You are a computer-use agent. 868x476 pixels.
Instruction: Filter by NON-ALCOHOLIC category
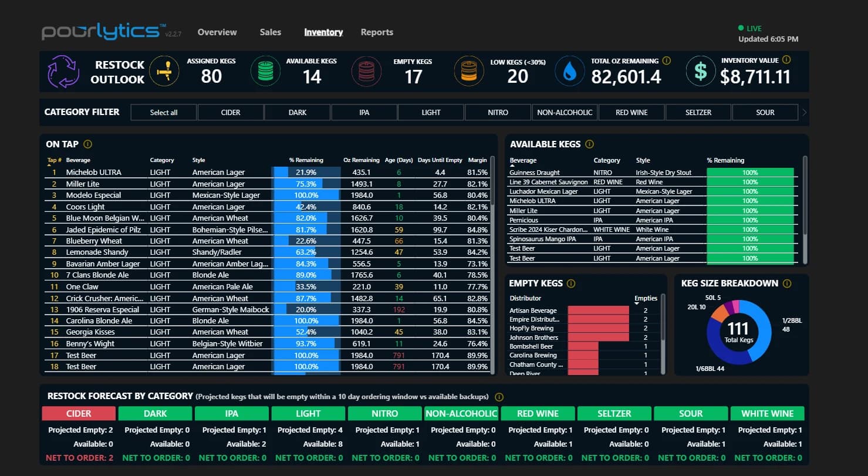pos(565,112)
